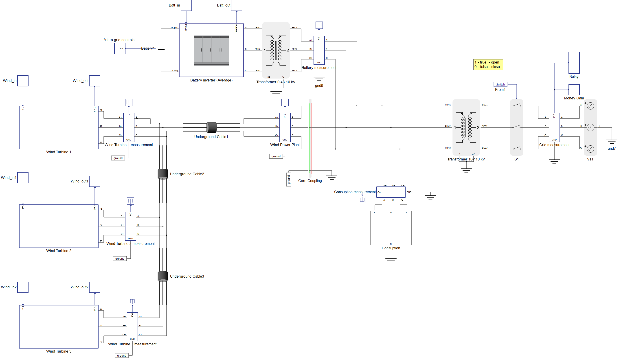Image resolution: width=619 pixels, height=364 pixels.
Task: Expand the Consumption subsystem block
Action: pyautogui.click(x=391, y=228)
